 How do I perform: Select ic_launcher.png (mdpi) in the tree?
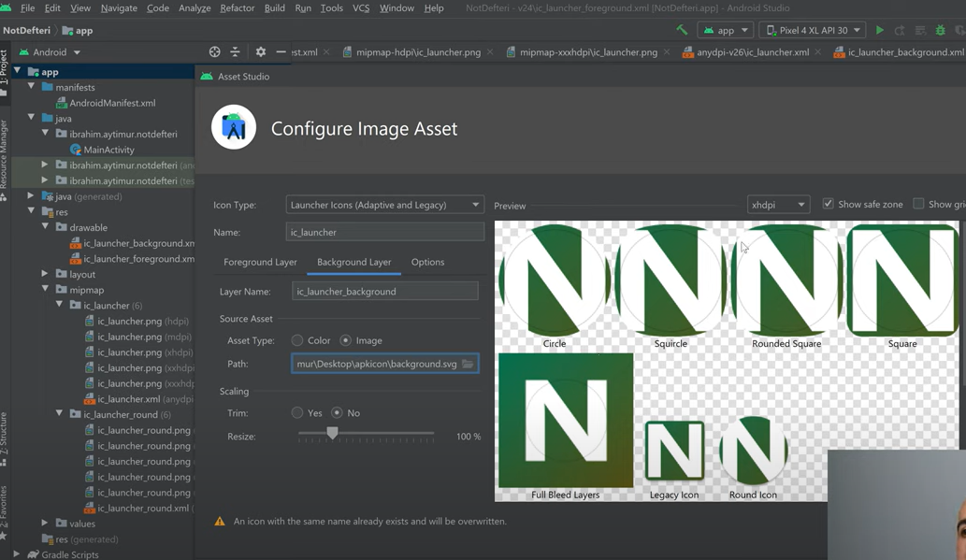point(137,337)
